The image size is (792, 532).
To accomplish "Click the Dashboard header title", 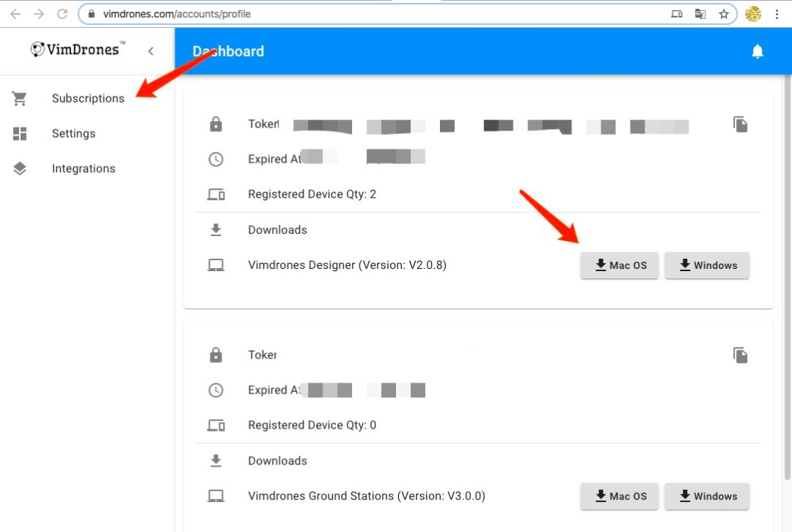I will click(228, 51).
